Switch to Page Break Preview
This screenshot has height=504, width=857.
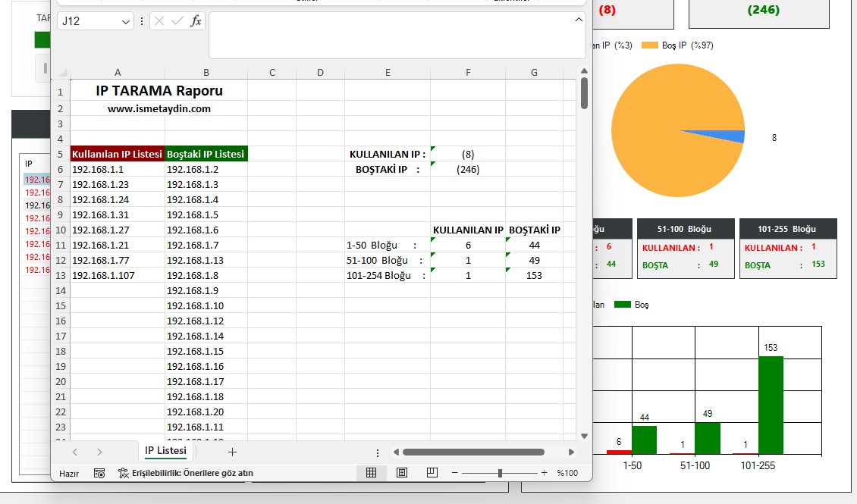[x=432, y=473]
